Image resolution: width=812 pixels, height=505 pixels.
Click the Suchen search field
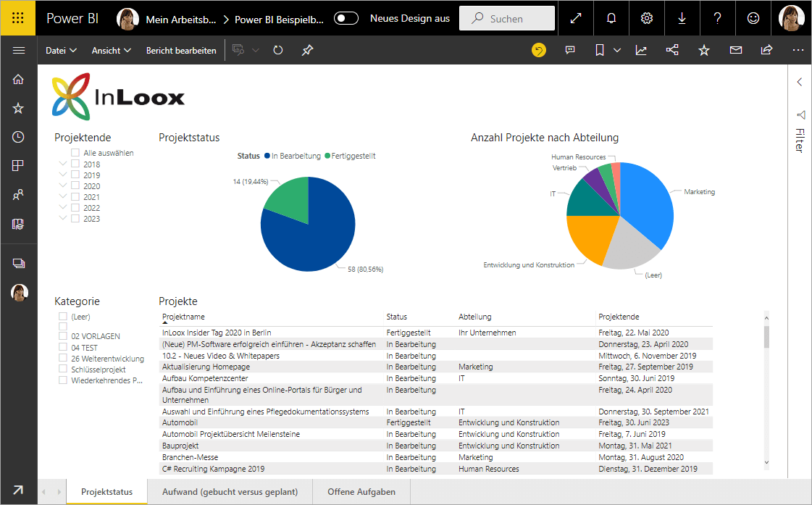point(507,19)
